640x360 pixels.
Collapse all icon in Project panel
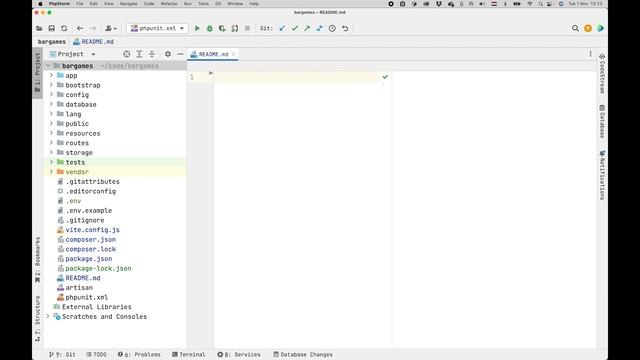tap(152, 54)
